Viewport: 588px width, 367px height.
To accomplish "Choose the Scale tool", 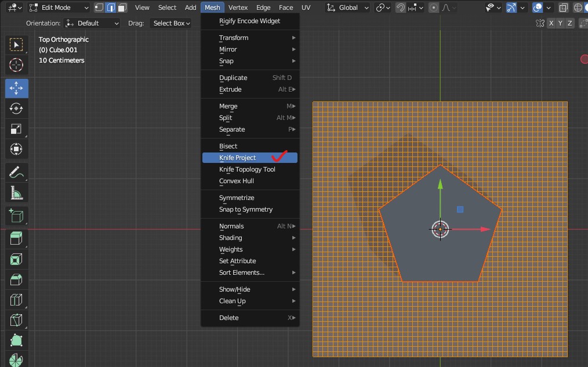I will 16,129.
